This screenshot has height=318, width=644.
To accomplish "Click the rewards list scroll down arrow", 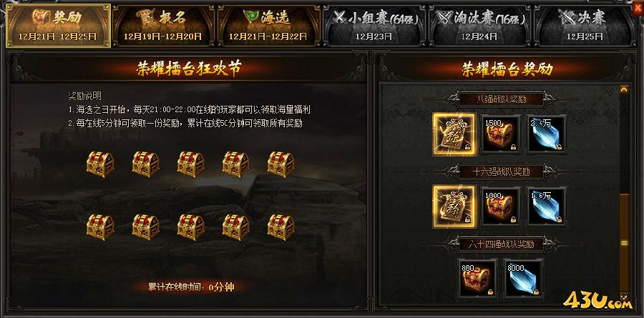I will tap(624, 295).
